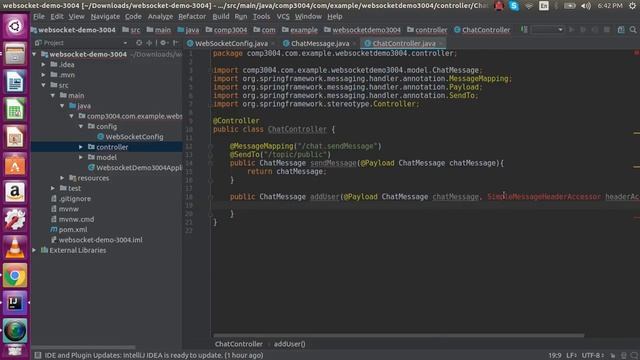Screen dimensions: 640x360
Task: Click IDE and Plugin Updates notification
Action: [x=153, y=355]
